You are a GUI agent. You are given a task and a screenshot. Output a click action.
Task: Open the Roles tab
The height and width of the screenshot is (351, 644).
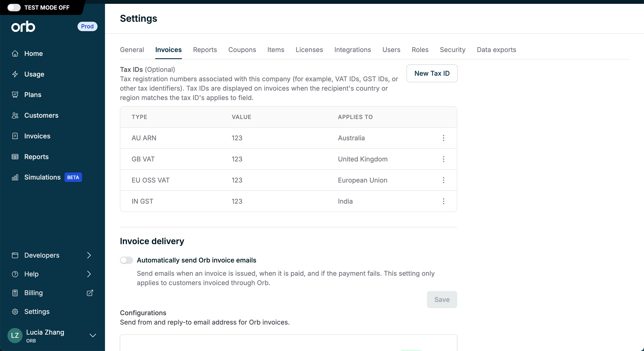coord(420,49)
